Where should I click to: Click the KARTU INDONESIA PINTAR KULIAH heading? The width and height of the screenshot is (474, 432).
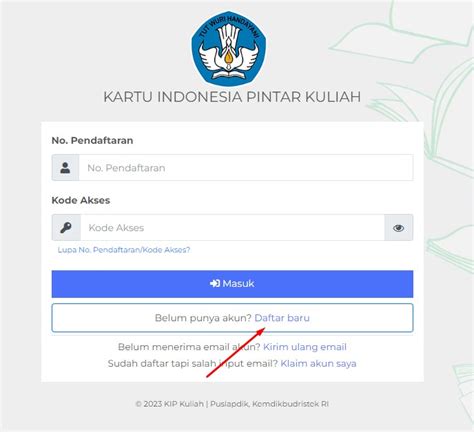pos(232,97)
